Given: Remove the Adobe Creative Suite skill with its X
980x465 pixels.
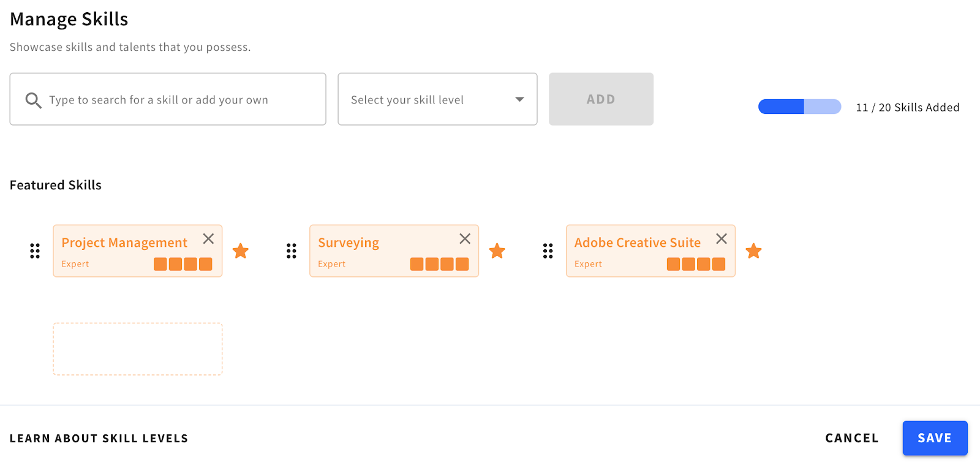Looking at the screenshot, I should (x=722, y=239).
